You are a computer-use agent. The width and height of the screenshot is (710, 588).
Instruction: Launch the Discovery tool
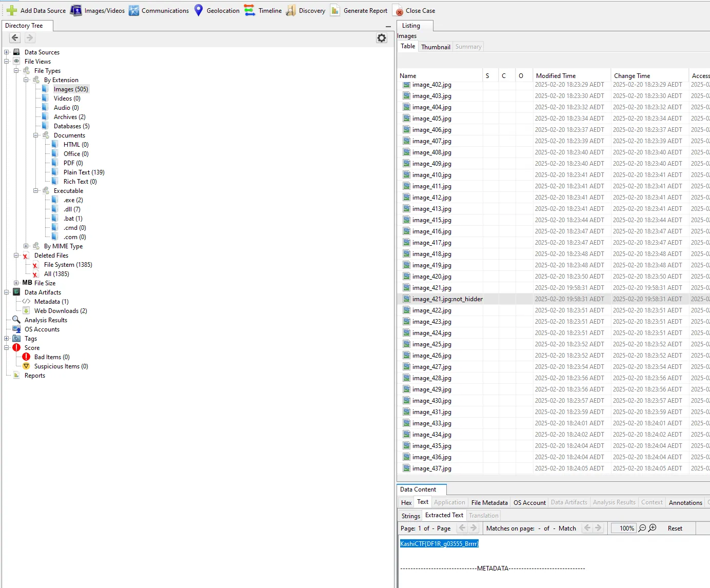pos(291,10)
